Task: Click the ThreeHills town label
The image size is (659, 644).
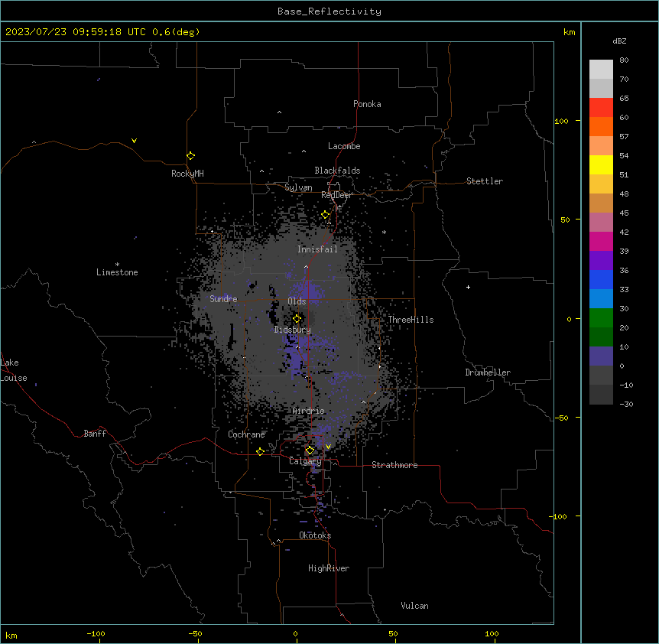Action: pyautogui.click(x=411, y=320)
